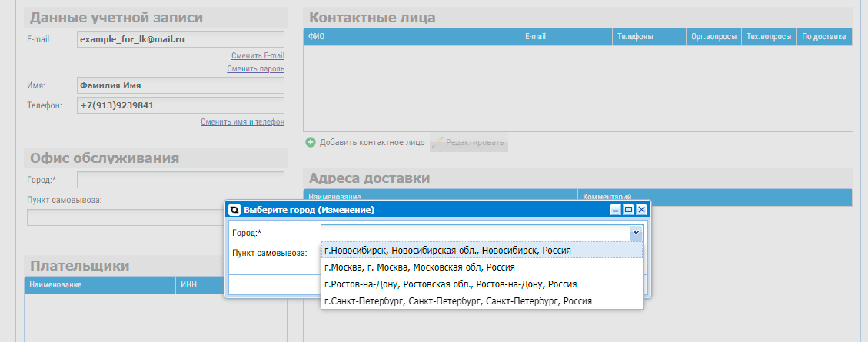Image resolution: width=868 pixels, height=342 pixels.
Task: Open the Сменить имя и телефон link
Action: tap(242, 121)
